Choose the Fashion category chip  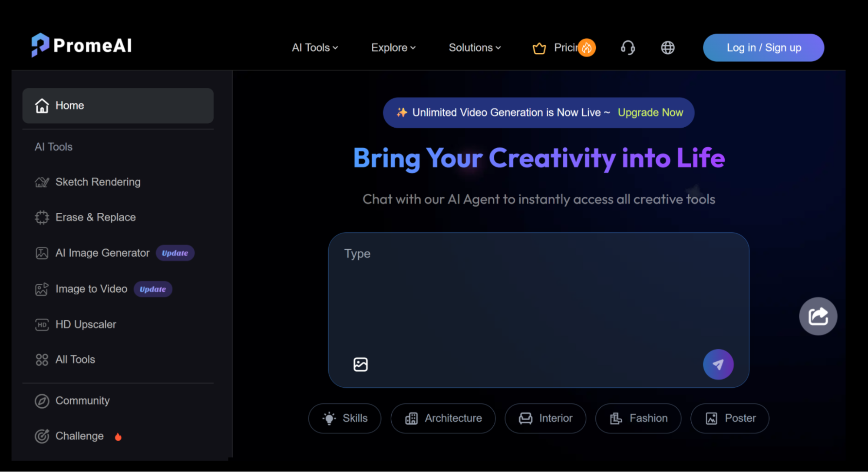[638, 418]
